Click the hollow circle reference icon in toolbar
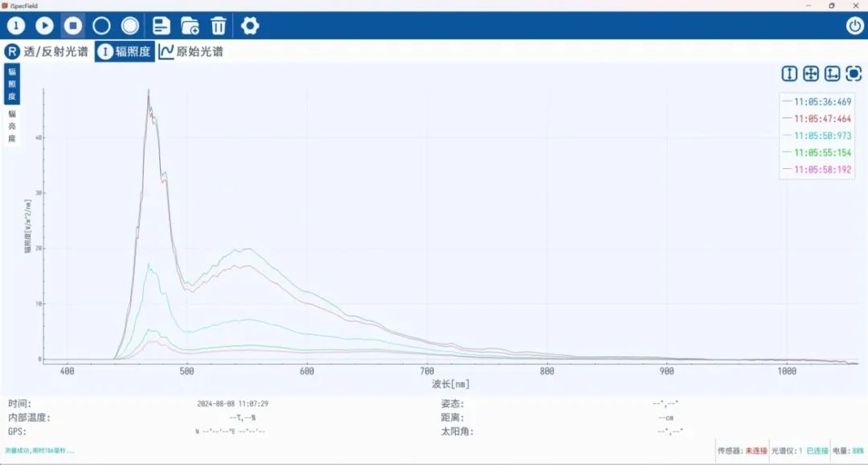This screenshot has width=868, height=465. click(x=101, y=26)
